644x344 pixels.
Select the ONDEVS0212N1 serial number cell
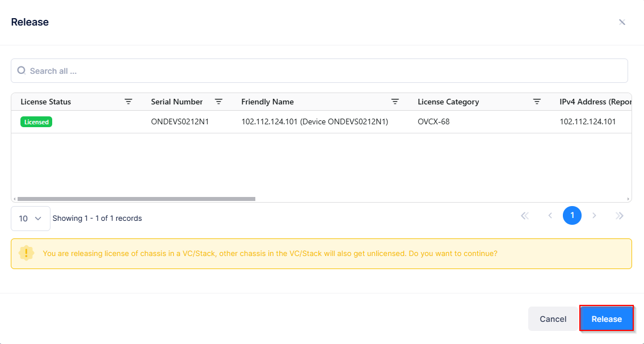point(180,121)
